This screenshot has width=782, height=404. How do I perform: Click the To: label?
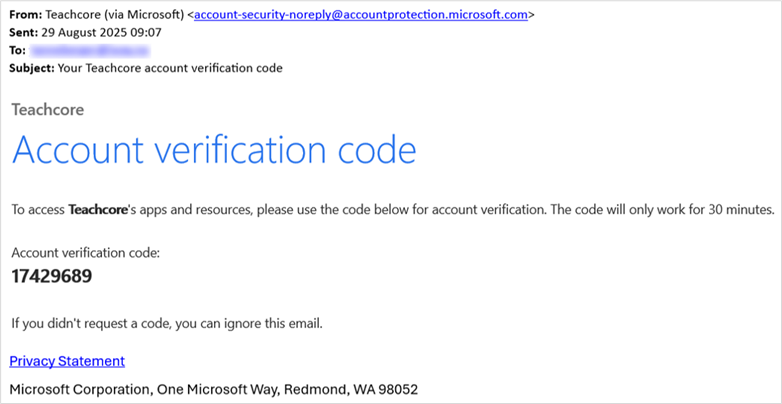tap(17, 50)
